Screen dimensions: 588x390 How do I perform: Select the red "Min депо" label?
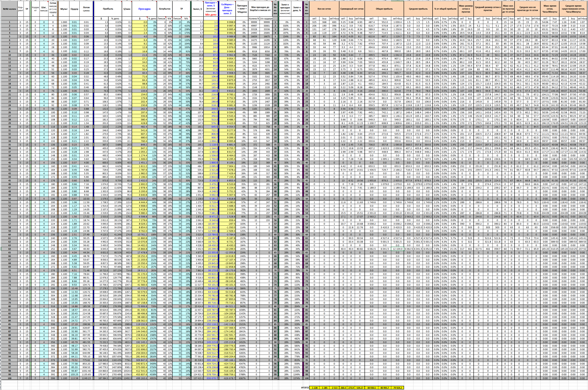pyautogui.click(x=211, y=15)
